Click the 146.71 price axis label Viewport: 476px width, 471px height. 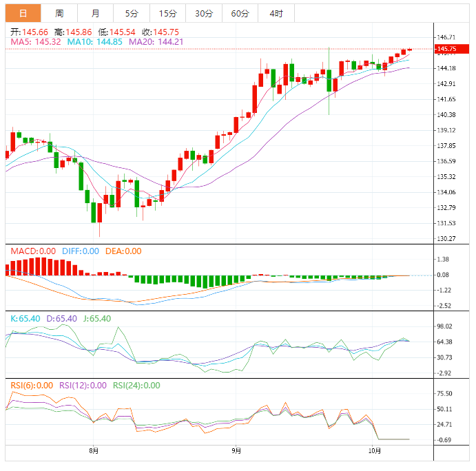point(446,37)
